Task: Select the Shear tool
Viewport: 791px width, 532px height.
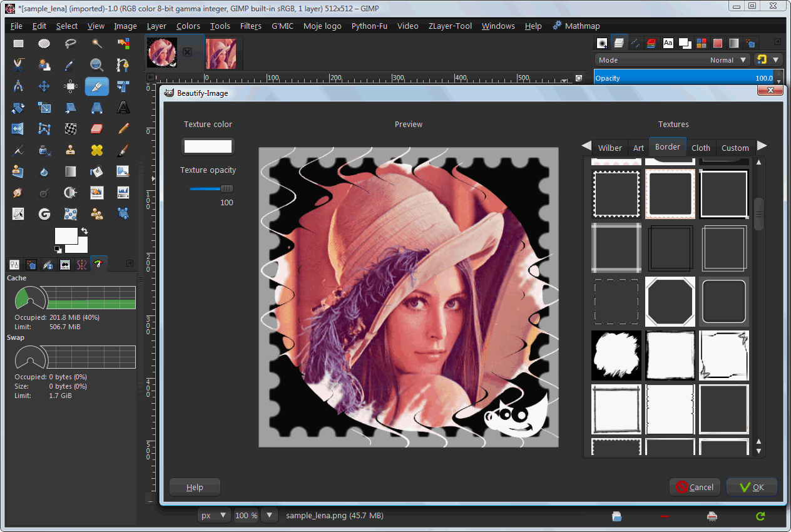Action: [x=71, y=108]
